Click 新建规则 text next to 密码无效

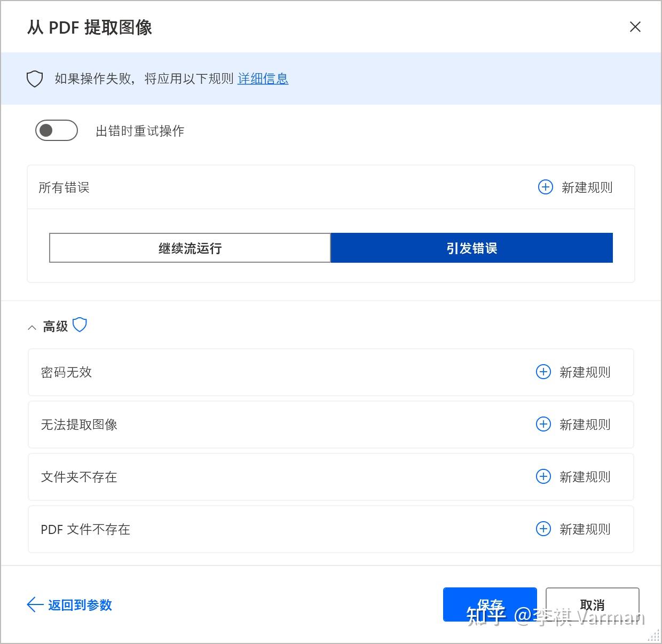pyautogui.click(x=585, y=372)
